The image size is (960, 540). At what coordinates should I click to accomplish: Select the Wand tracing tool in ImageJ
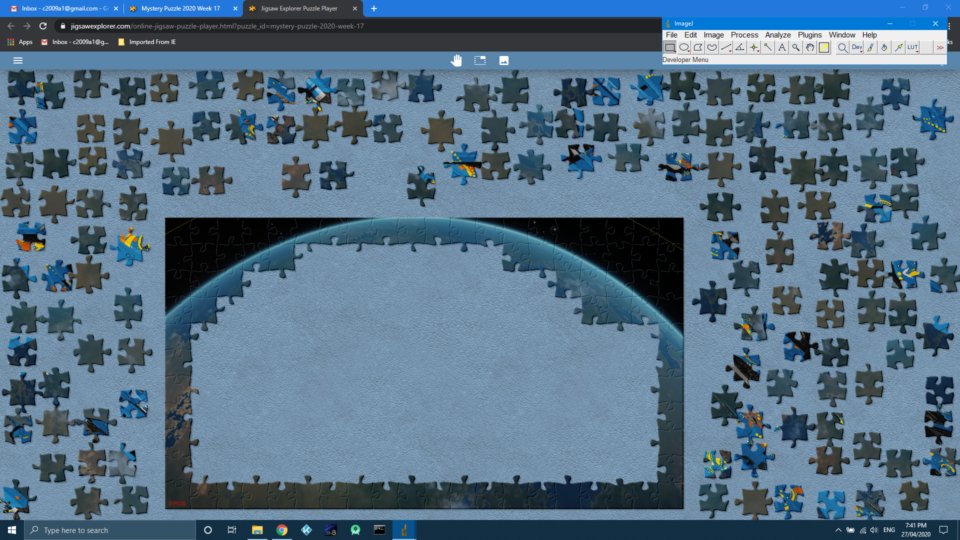click(768, 47)
